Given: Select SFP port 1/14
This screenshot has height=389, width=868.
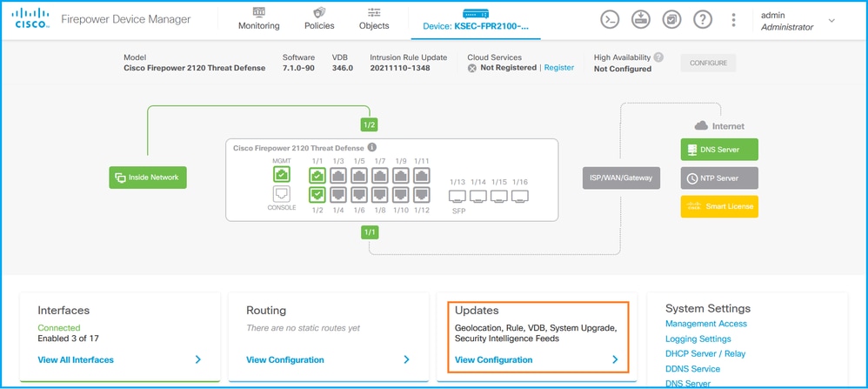Looking at the screenshot, I should point(478,195).
